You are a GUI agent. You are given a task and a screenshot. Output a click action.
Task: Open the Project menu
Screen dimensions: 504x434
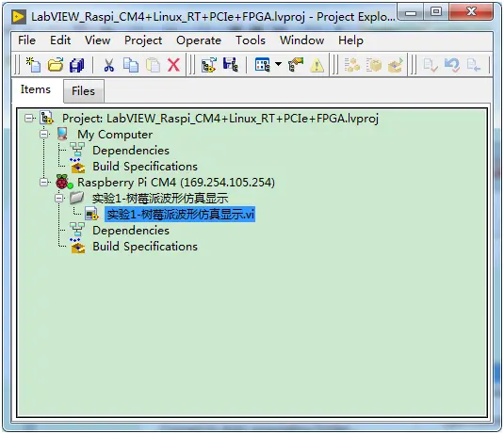point(143,40)
